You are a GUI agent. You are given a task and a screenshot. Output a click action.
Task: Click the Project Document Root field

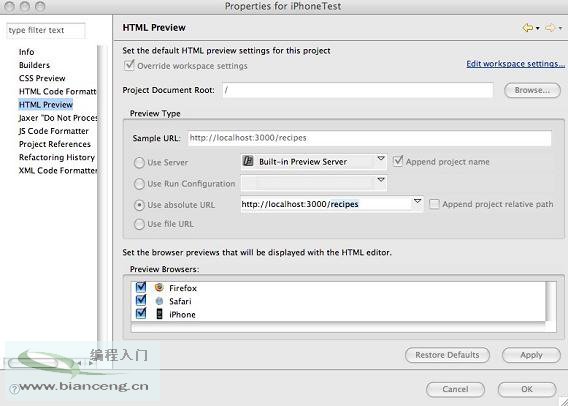(x=357, y=90)
